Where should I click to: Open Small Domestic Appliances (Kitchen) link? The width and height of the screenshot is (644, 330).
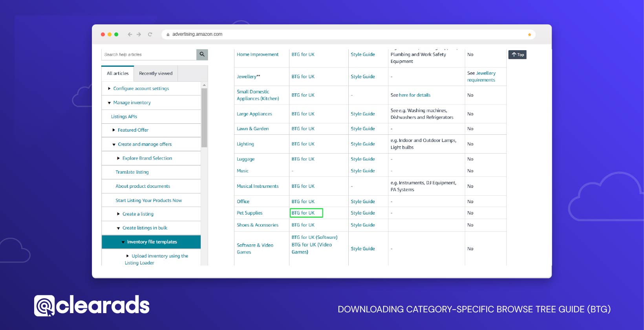tap(258, 95)
